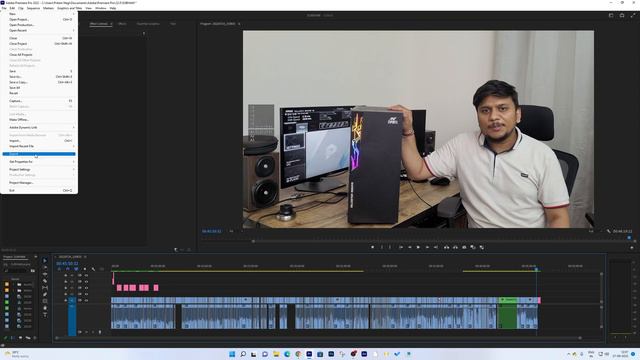Expand the Open Recent submenu
This screenshot has height=360, width=640.
point(39,30)
